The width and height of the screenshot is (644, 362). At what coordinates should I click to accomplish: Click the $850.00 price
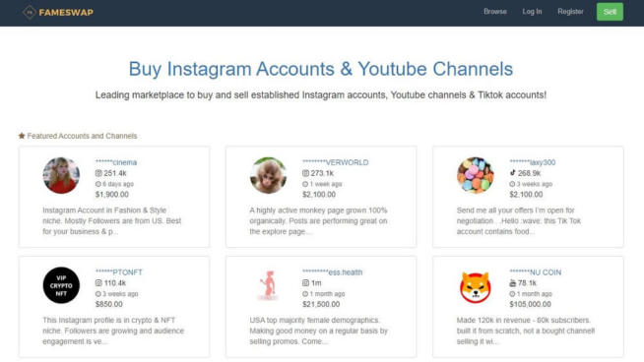pyautogui.click(x=109, y=304)
